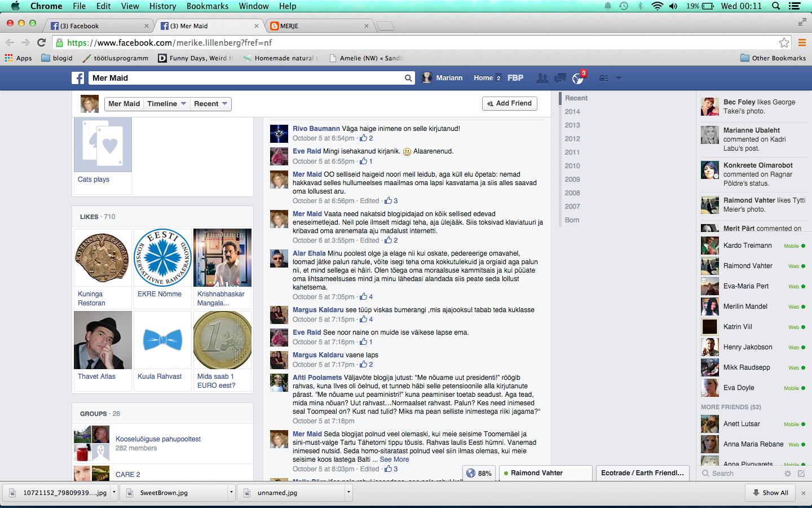Go back with the browser back arrow
Viewport: 812px width, 508px height.
(10, 42)
